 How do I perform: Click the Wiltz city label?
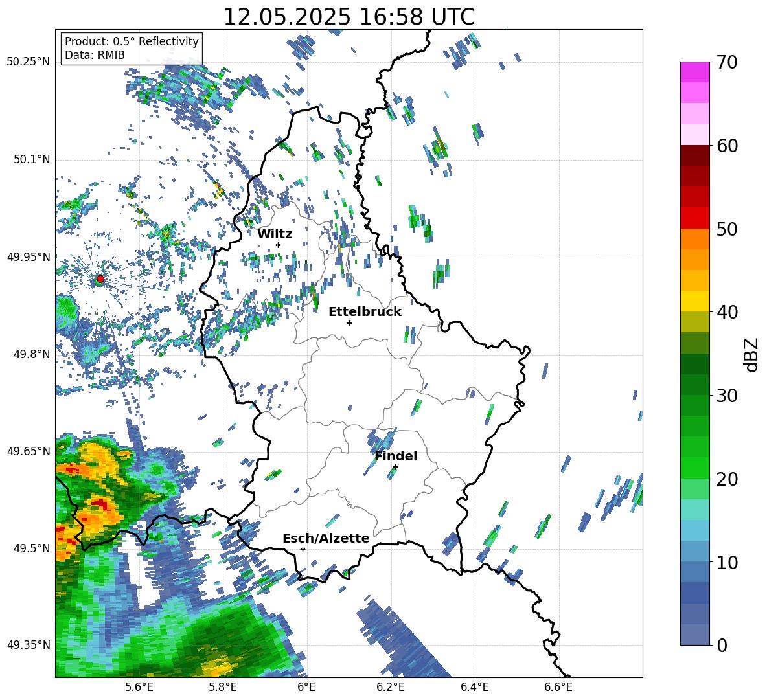275,234
